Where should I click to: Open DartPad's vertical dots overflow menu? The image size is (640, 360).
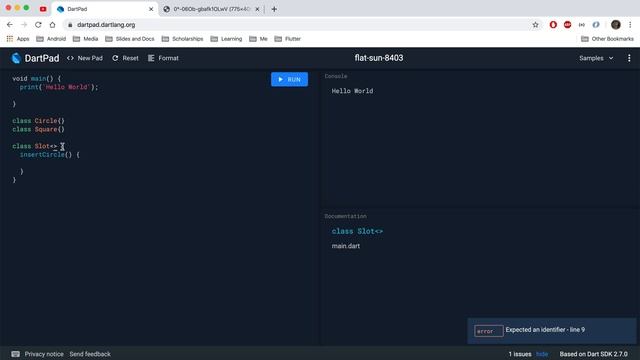[629, 58]
